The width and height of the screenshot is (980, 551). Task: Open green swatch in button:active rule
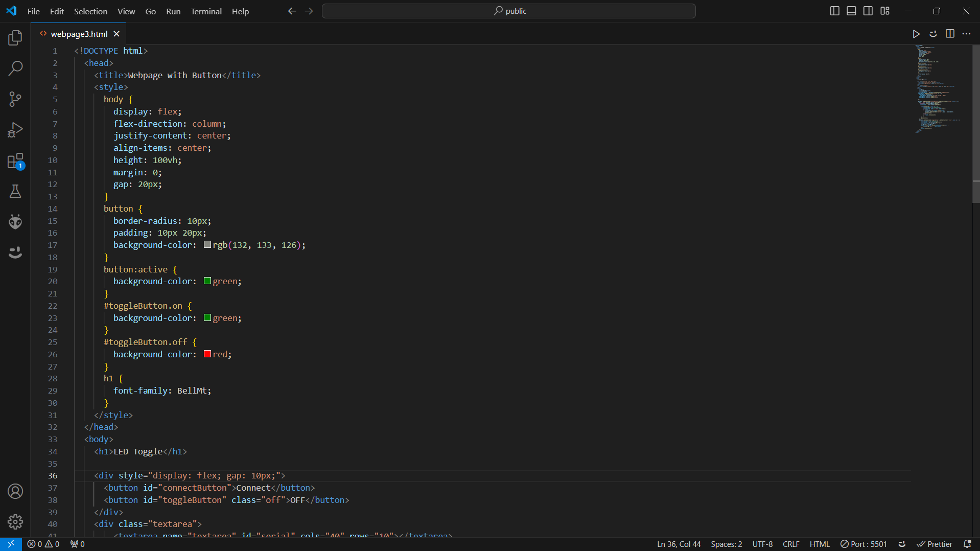click(x=207, y=281)
